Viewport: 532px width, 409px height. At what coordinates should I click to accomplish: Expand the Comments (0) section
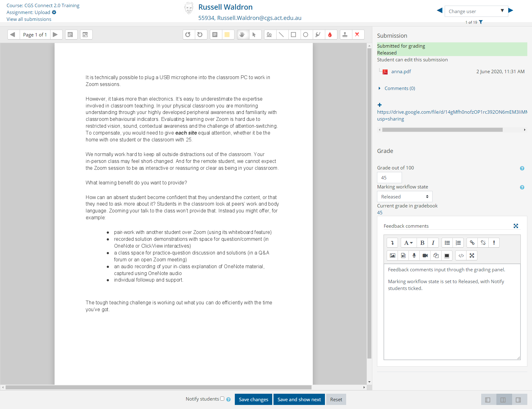coord(399,88)
